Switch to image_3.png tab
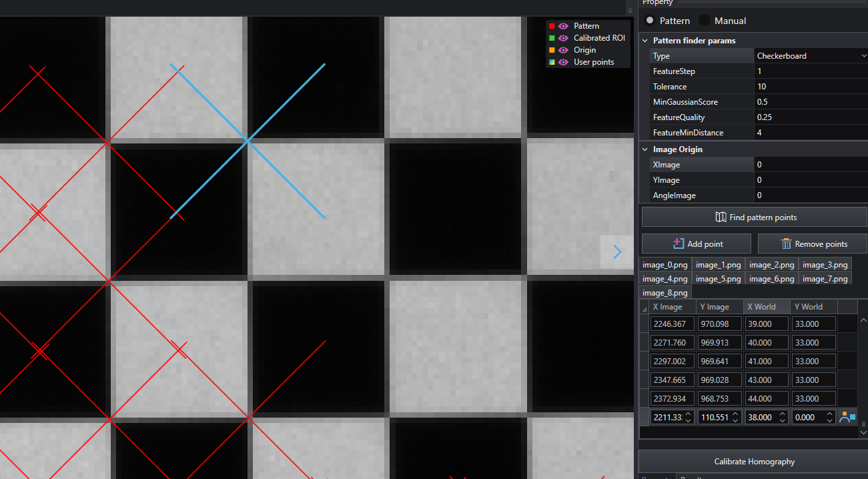Screen dimensions: 868x479 pyautogui.click(x=825, y=265)
